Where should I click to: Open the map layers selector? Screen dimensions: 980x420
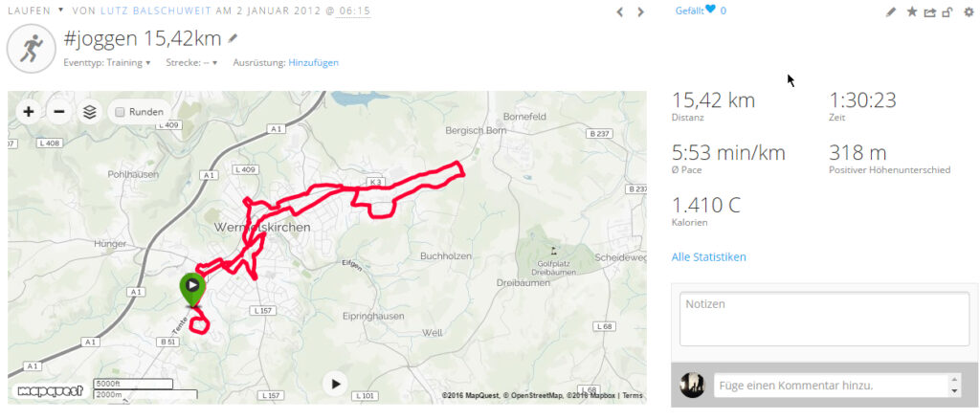[x=90, y=112]
